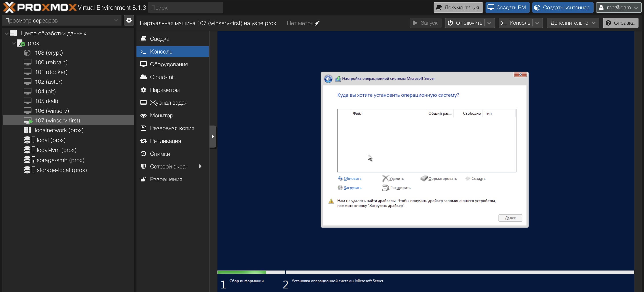Collapse the Datacenter tree node
The width and height of the screenshot is (644, 292).
pyautogui.click(x=7, y=33)
